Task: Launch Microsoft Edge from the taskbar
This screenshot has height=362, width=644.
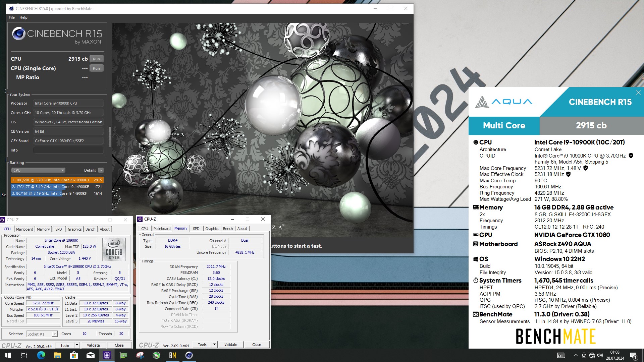Action: tap(41, 355)
